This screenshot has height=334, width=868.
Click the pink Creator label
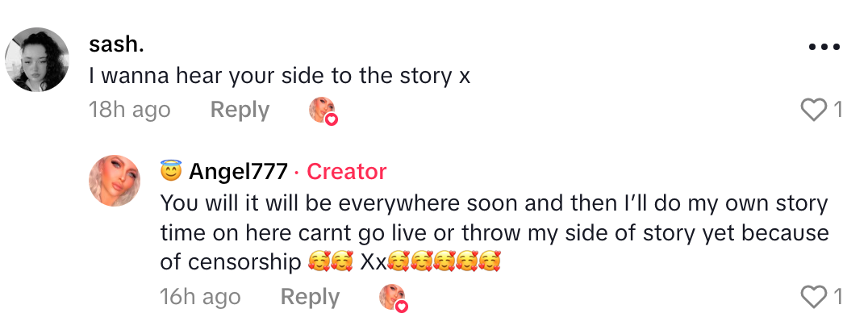click(346, 172)
